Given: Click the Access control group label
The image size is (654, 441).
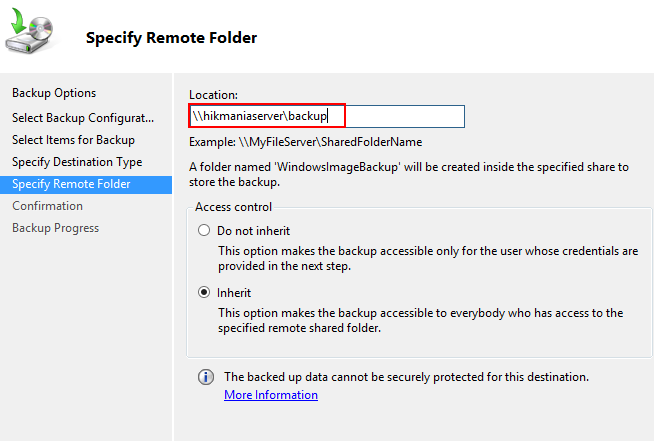Looking at the screenshot, I should click(x=233, y=208).
